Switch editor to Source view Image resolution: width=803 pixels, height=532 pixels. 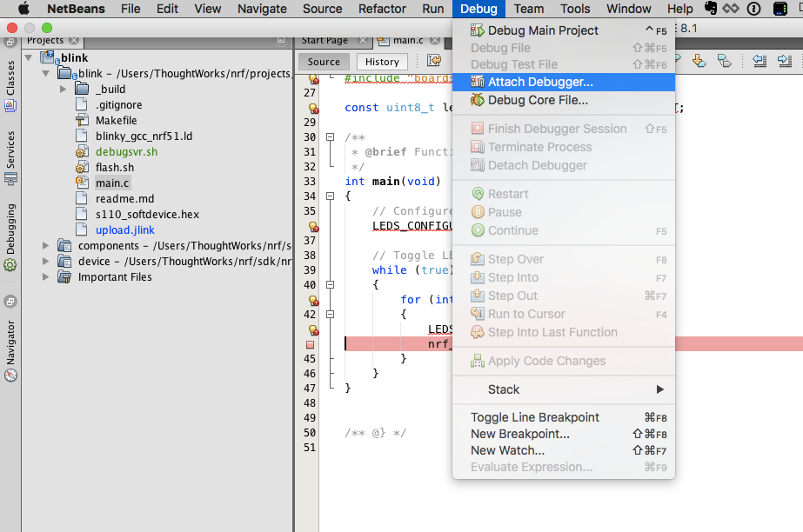click(x=324, y=62)
